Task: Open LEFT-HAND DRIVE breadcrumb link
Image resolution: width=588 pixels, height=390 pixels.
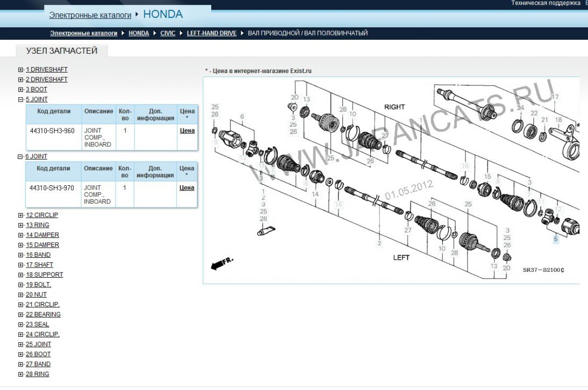Action: tap(211, 33)
